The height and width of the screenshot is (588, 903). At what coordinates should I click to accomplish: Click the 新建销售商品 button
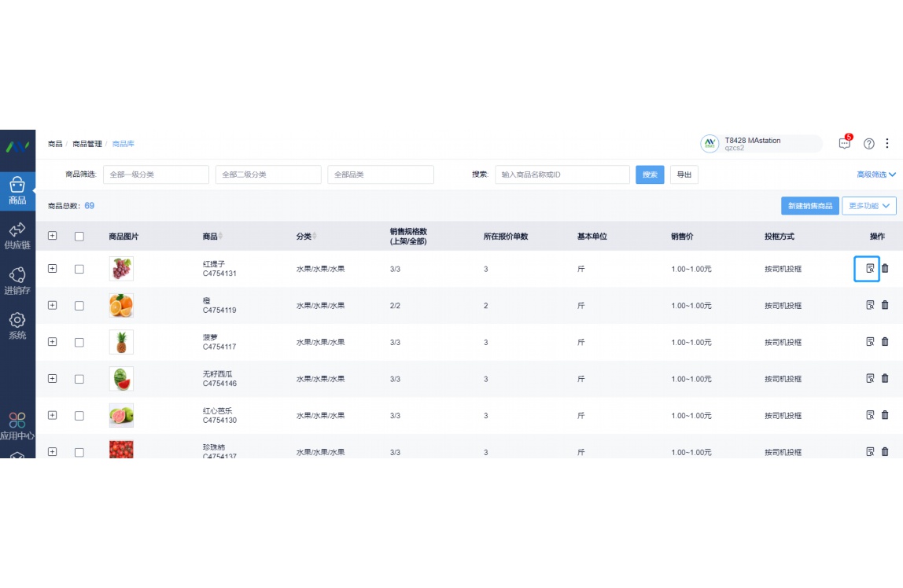tap(809, 206)
